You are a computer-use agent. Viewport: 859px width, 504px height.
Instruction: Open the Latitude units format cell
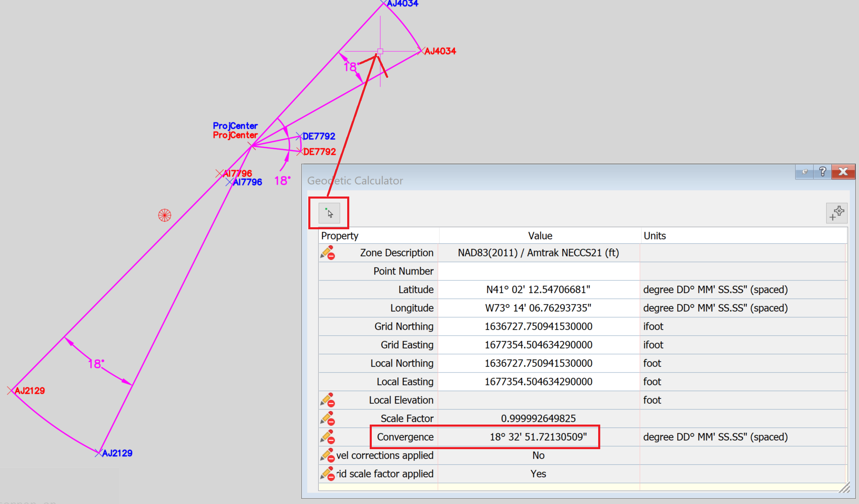[715, 289]
